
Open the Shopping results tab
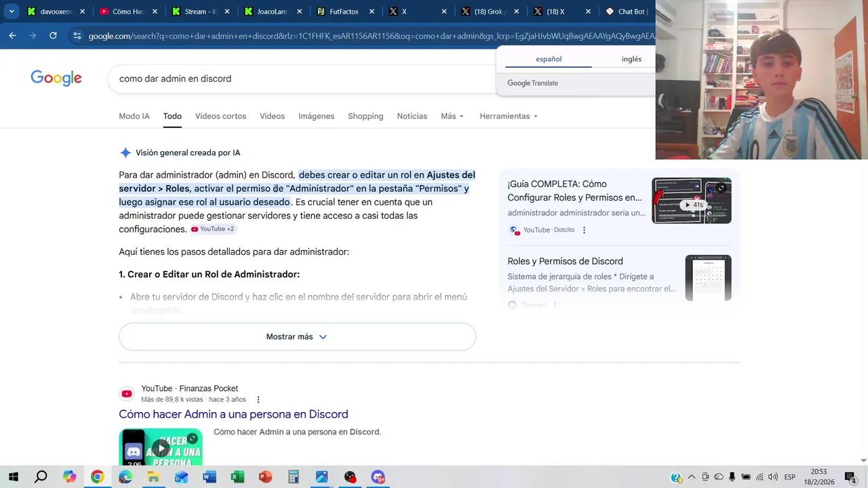(x=366, y=116)
